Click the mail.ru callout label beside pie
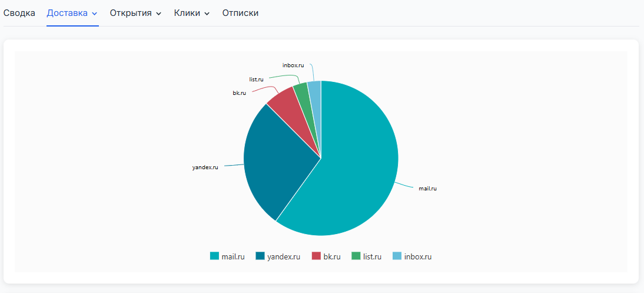Screen dimensions: 644x293 click(427, 189)
